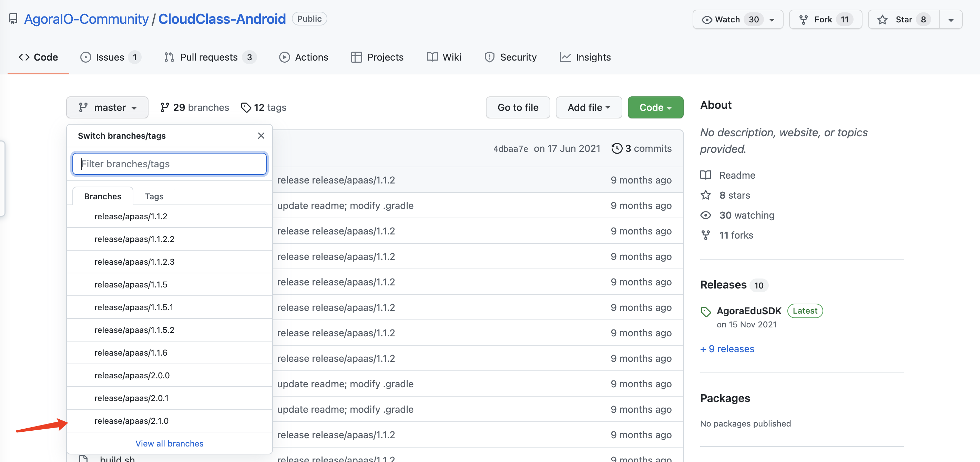Click the Star button
980x462 pixels.
click(904, 20)
